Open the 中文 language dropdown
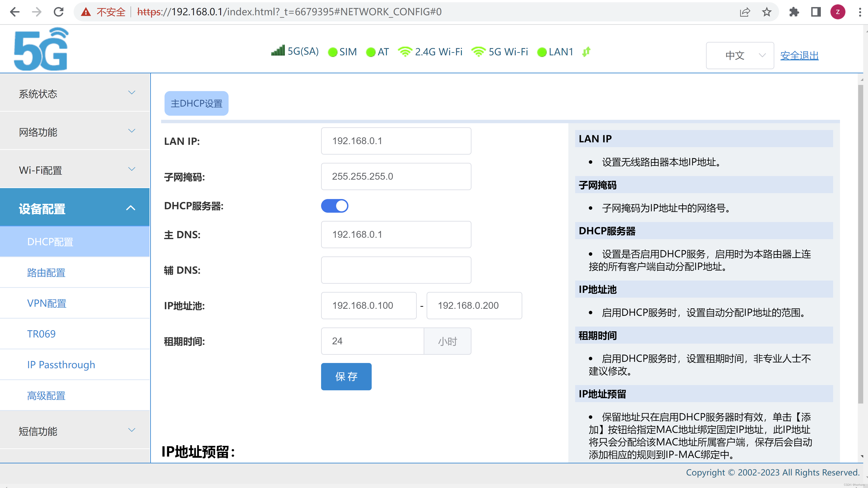The width and height of the screenshot is (868, 488). point(740,55)
